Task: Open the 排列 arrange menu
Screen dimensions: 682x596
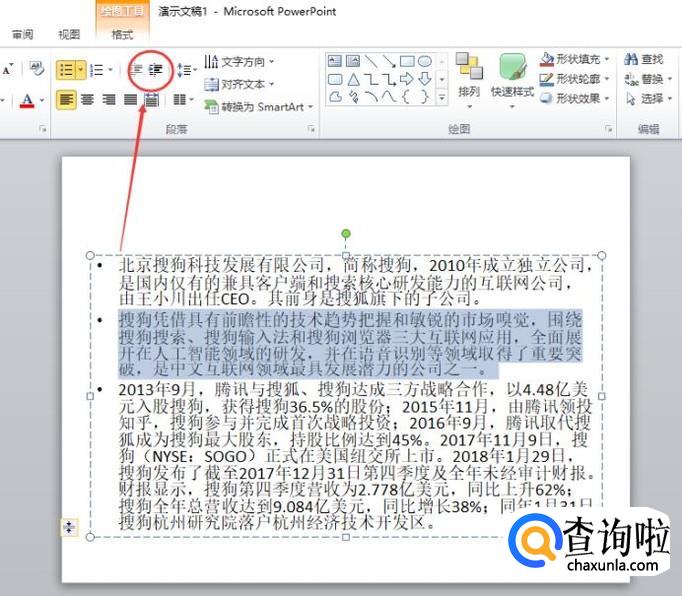Action: click(469, 80)
